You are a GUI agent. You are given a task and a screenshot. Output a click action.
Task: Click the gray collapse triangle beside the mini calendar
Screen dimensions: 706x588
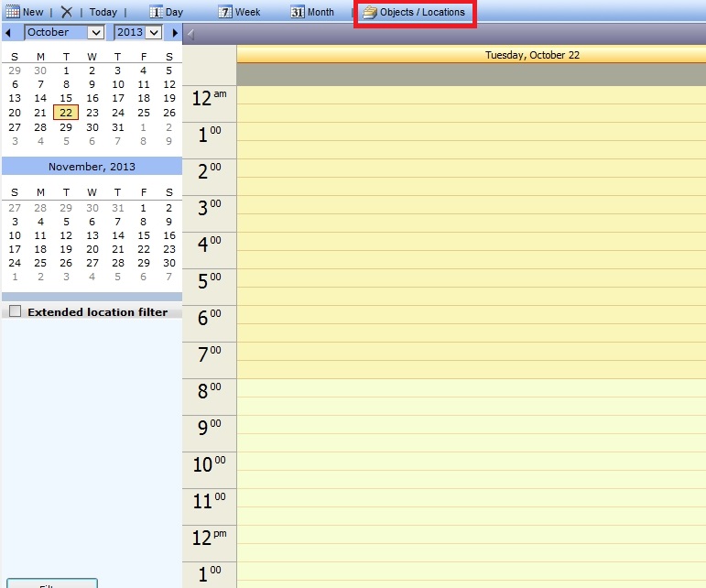point(190,34)
